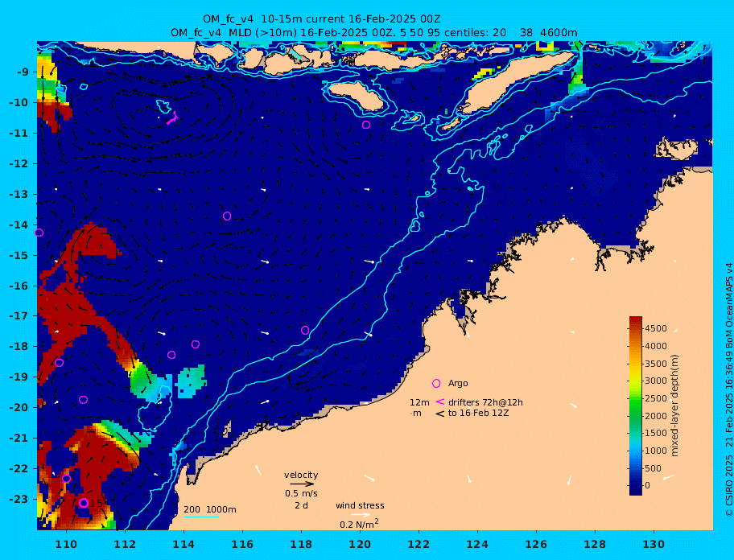Screen dimensions: 734x560
Task: Click the -15 latitude axis label
Action: tap(19, 255)
